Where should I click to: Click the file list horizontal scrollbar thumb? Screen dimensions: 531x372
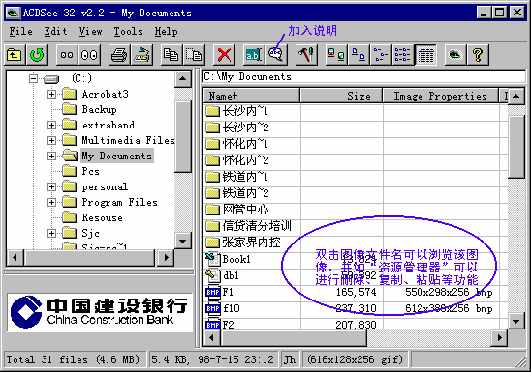coord(294,337)
